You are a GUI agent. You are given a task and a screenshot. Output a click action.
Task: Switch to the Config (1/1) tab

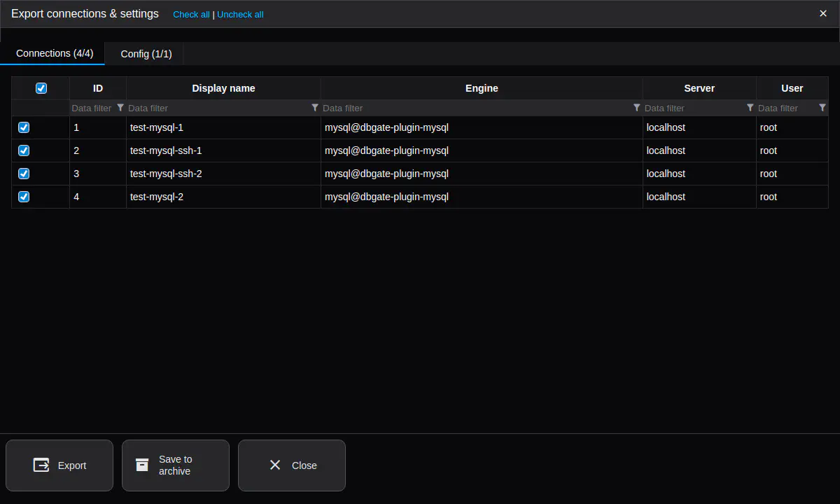(146, 54)
